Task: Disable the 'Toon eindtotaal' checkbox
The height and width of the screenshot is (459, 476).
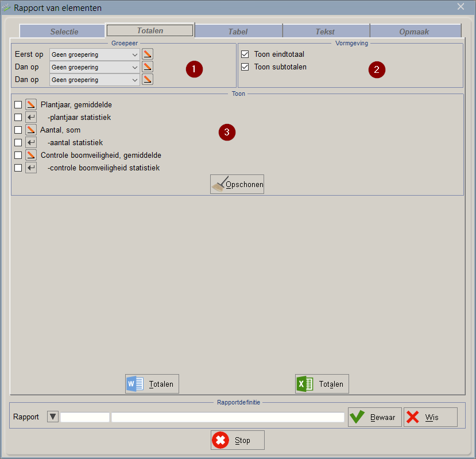Action: [245, 55]
